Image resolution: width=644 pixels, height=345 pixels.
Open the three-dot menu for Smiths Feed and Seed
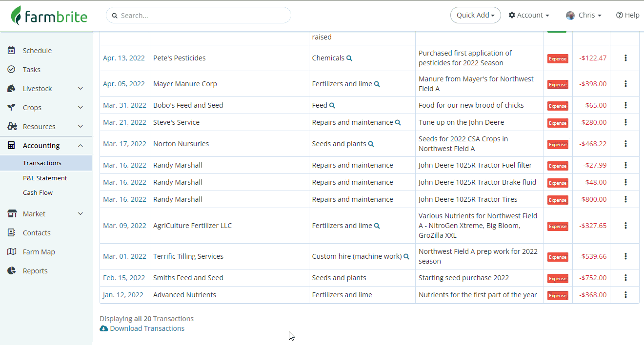coord(625,278)
